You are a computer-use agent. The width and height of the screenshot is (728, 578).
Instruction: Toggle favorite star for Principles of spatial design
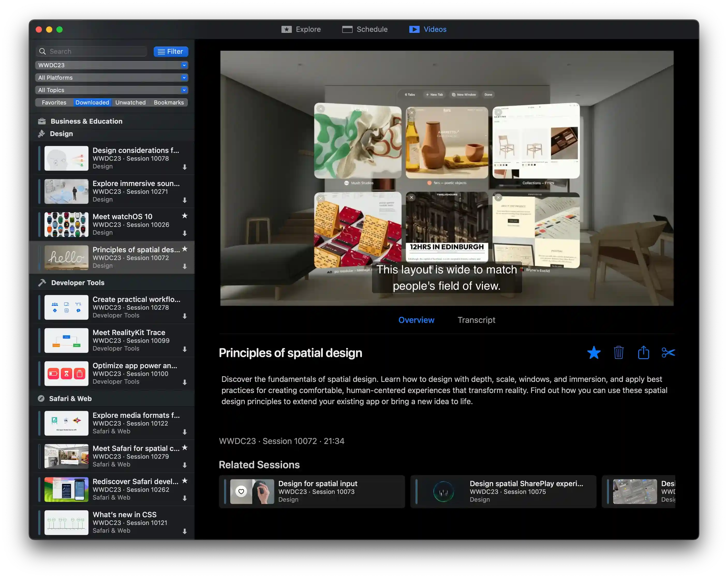click(x=594, y=353)
